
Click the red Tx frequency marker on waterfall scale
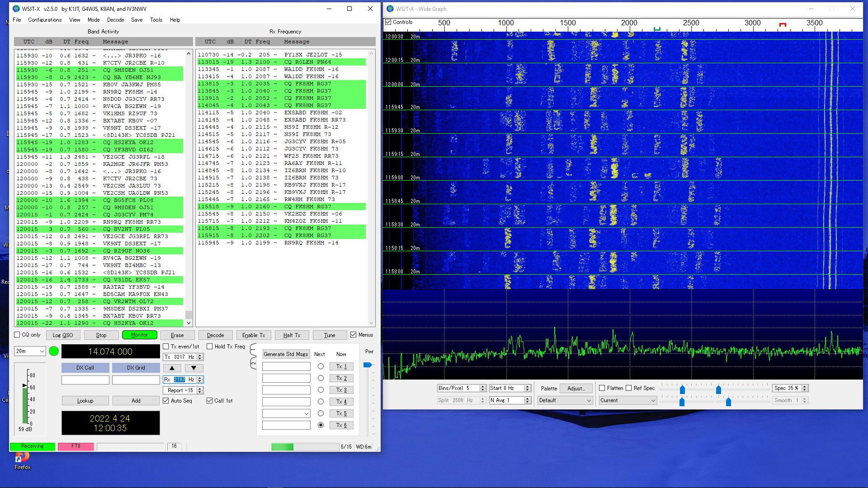(x=783, y=25)
